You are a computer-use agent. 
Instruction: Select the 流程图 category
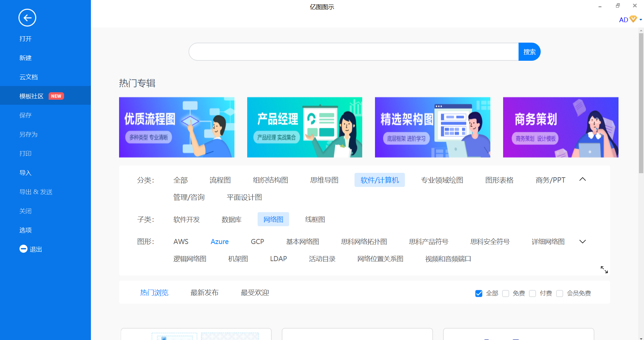click(220, 180)
